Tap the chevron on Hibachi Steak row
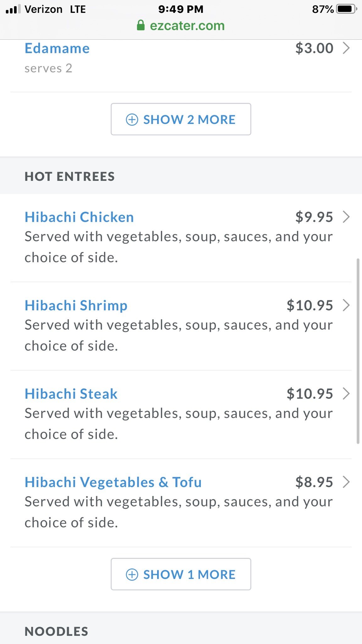Viewport: 362px width, 644px height. coord(346,394)
